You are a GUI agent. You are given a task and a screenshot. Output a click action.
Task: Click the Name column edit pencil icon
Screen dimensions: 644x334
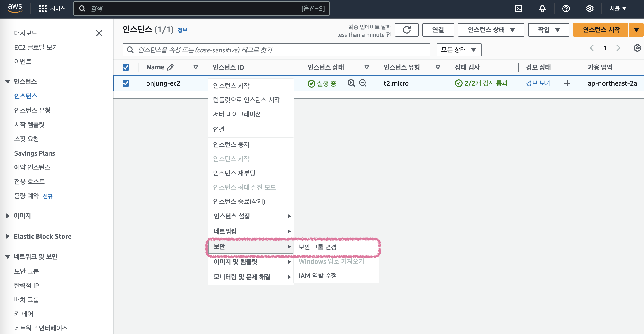click(170, 67)
